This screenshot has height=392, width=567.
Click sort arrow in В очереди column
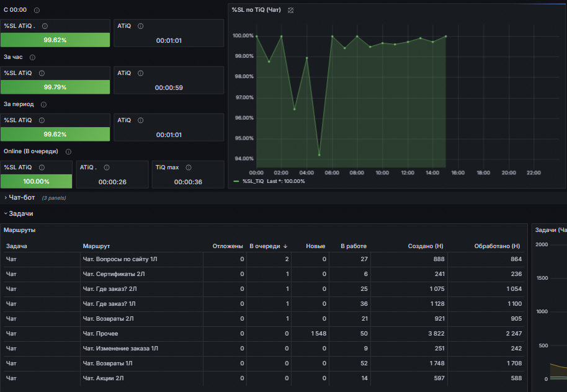285,246
